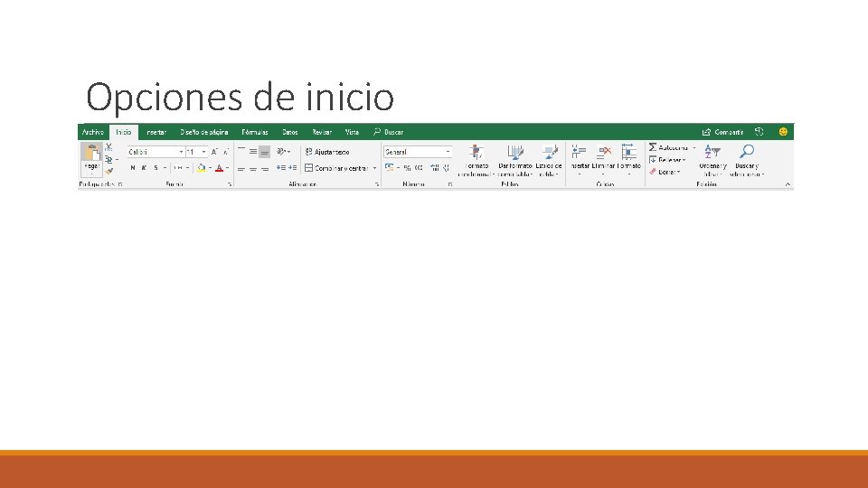Open the Autosuma dropdown arrow
Screen dimensions: 868x488
[694, 147]
